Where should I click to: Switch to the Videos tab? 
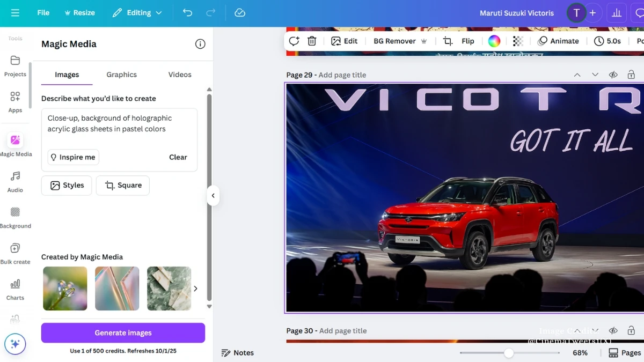[180, 75]
